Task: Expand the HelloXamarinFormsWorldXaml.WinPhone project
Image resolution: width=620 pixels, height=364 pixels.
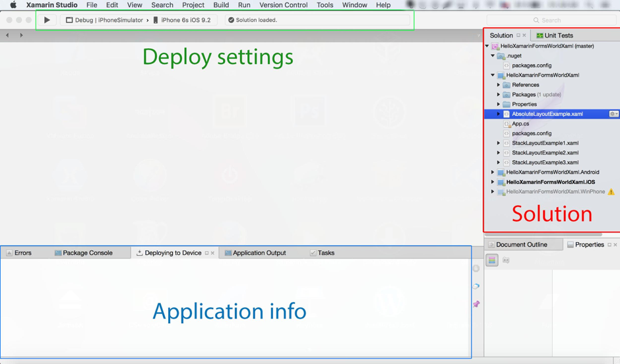Action: (x=493, y=192)
